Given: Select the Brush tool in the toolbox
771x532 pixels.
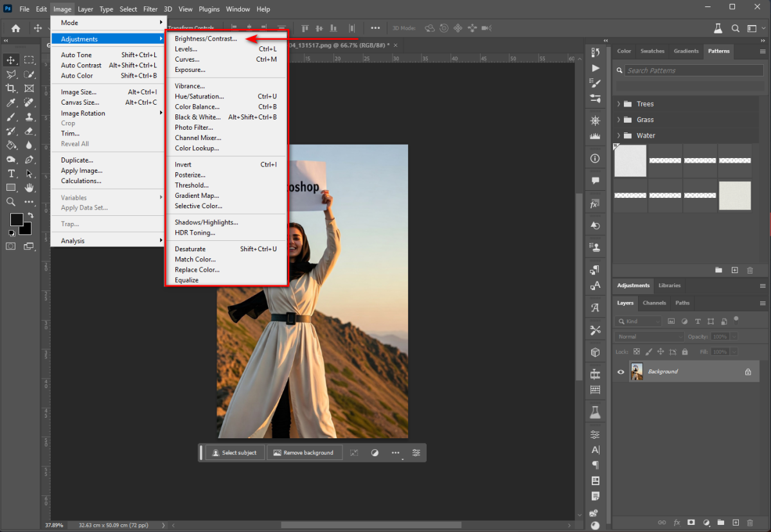Looking at the screenshot, I should point(12,117).
